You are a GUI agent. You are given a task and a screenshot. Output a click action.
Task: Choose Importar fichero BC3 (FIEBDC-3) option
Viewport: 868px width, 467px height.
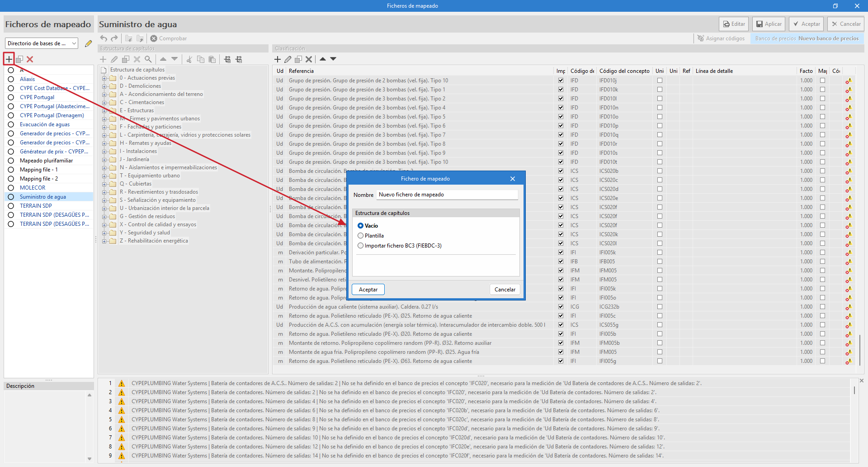click(x=360, y=246)
